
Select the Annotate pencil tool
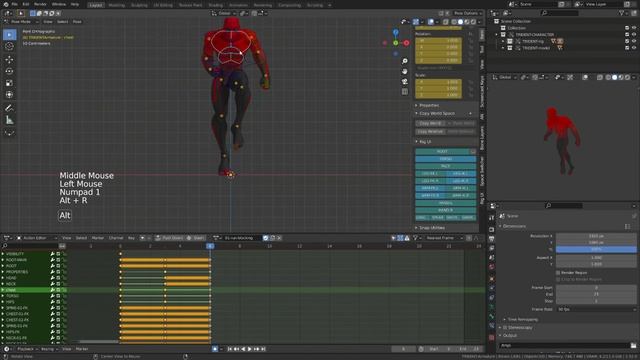(9, 108)
